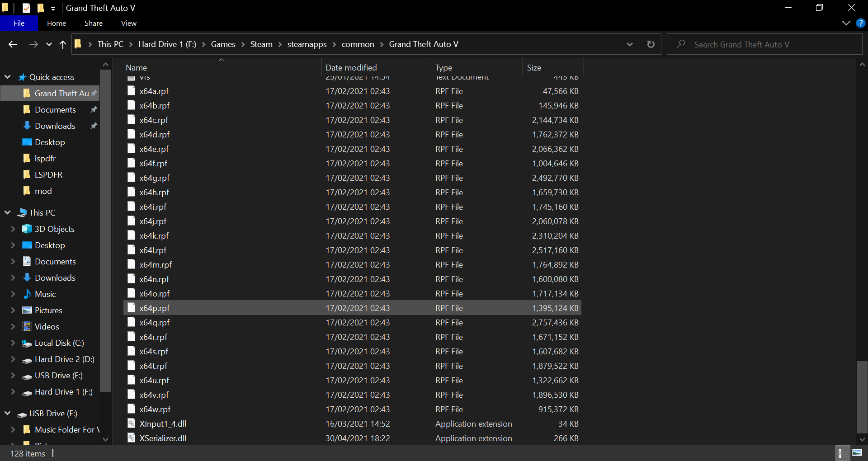Navigate to steamapps in the address breadcrumb
This screenshot has height=461, width=868.
tap(307, 44)
